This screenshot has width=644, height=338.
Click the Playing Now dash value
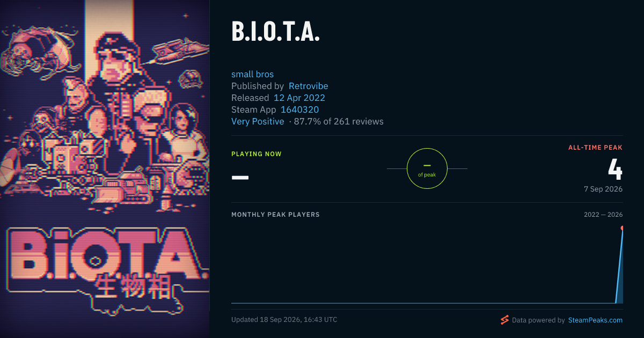pyautogui.click(x=240, y=177)
